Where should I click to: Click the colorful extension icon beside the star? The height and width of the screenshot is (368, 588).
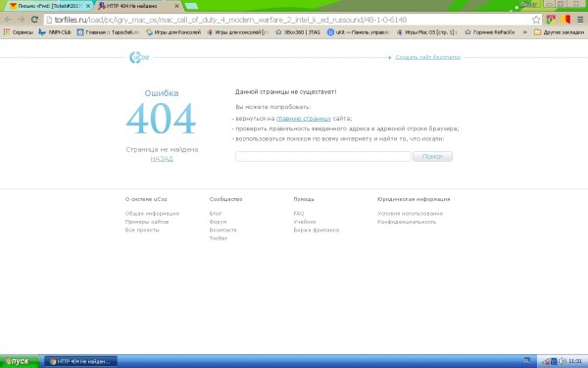point(551,20)
